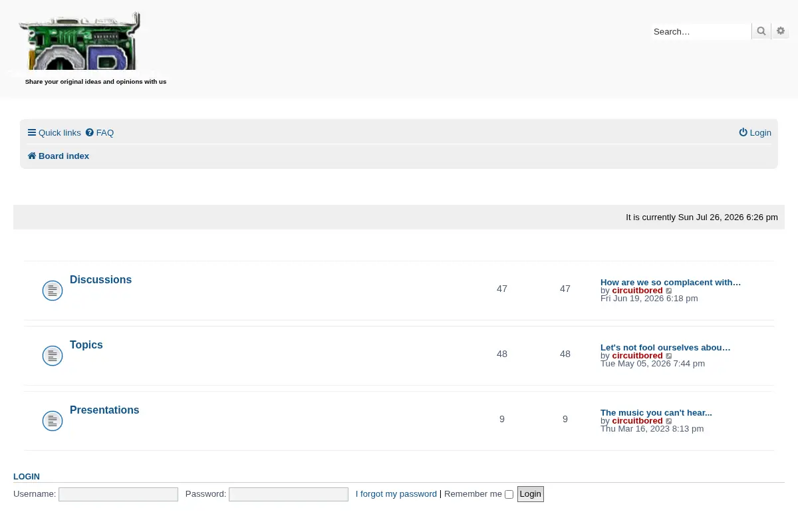View latest post icon in Presentations row
798x532 pixels.
point(669,421)
